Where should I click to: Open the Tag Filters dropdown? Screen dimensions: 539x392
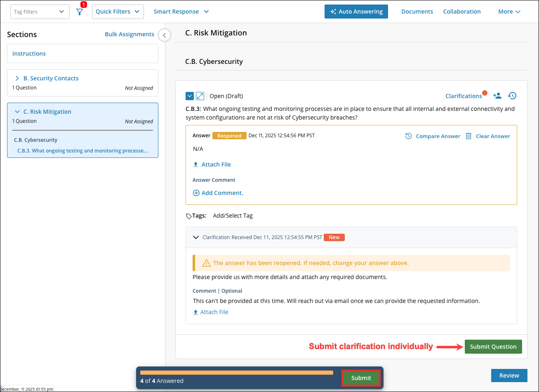pyautogui.click(x=40, y=12)
